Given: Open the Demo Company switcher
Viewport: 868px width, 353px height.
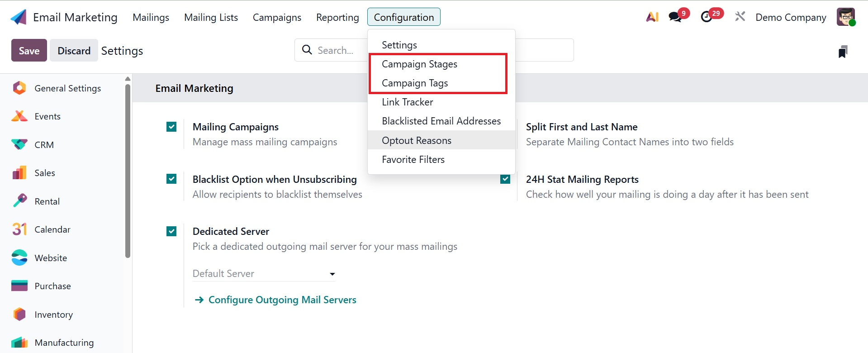Looking at the screenshot, I should click(791, 17).
